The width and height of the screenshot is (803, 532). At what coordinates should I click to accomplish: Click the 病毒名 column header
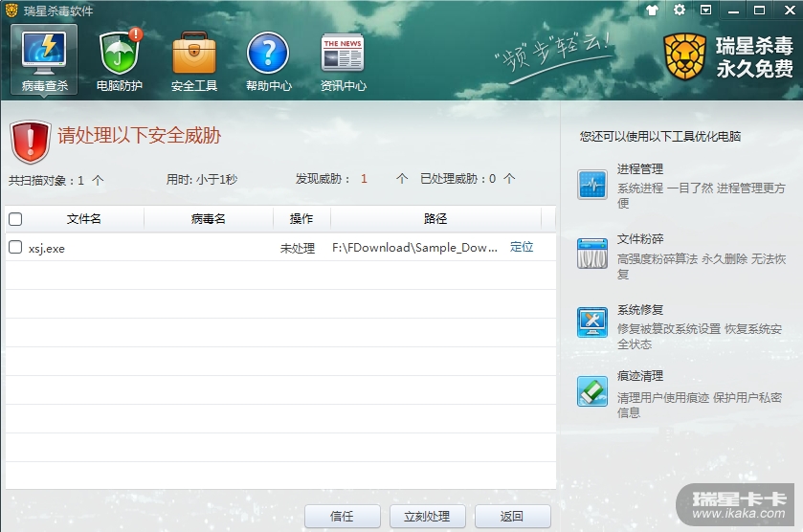209,219
